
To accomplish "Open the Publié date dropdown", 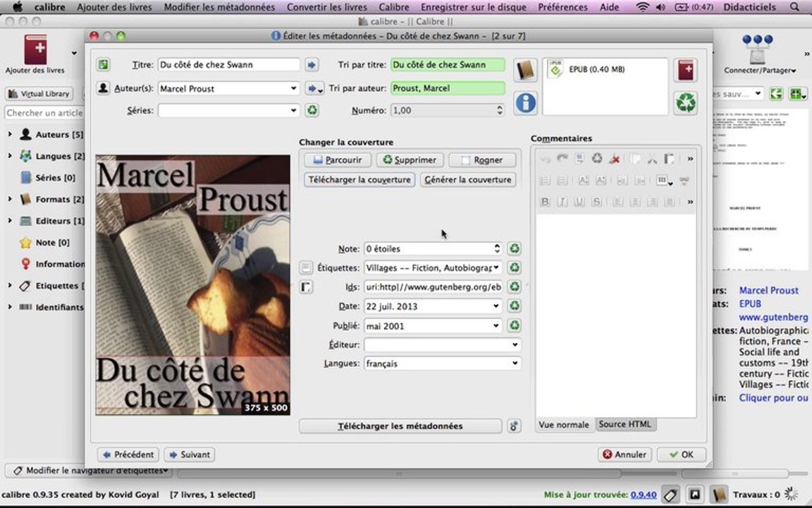I will (496, 326).
